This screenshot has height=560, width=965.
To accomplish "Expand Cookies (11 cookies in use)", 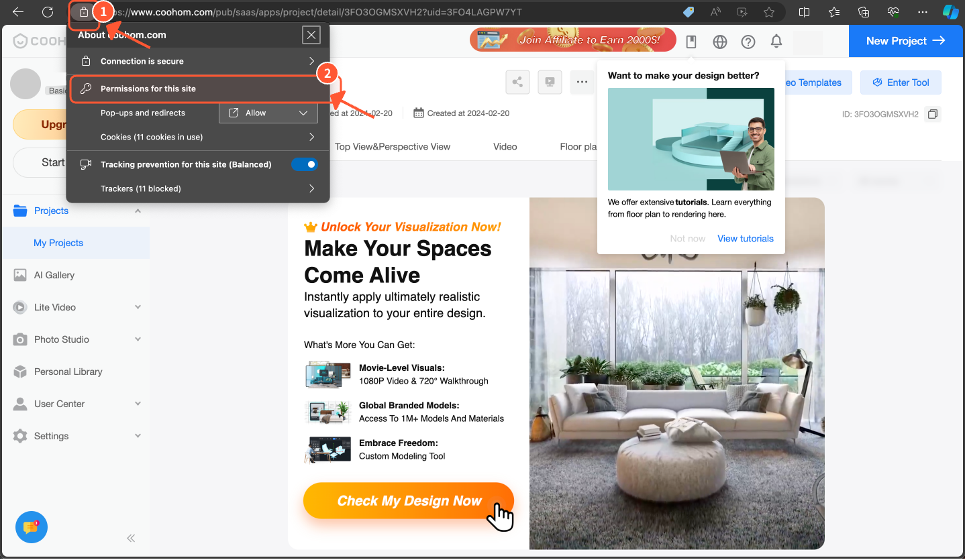I will coord(198,137).
